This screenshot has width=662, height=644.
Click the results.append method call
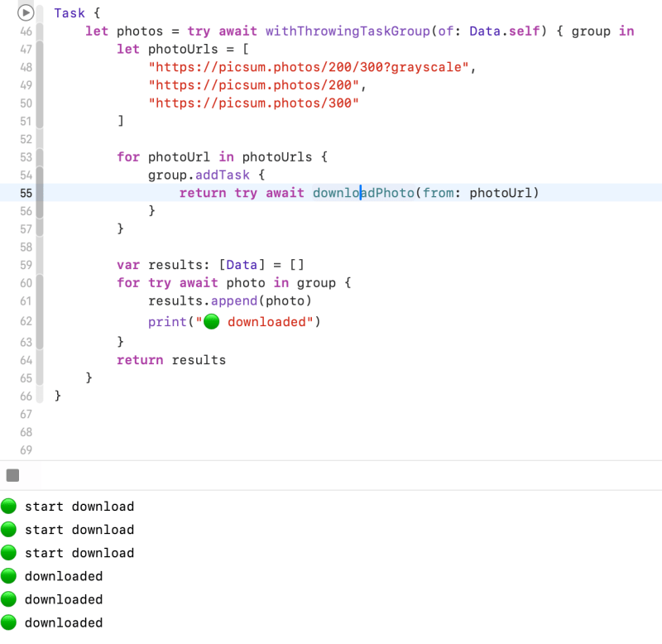[x=229, y=301]
